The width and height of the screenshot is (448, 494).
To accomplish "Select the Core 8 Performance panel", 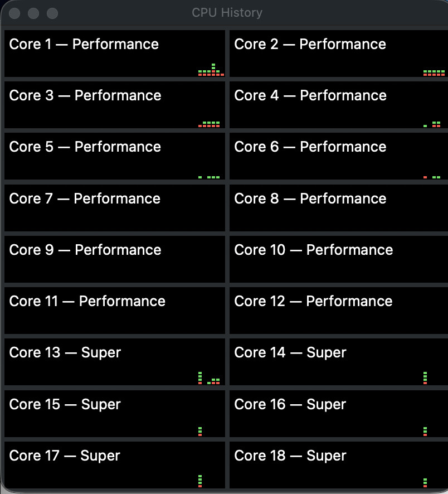I will pos(339,208).
